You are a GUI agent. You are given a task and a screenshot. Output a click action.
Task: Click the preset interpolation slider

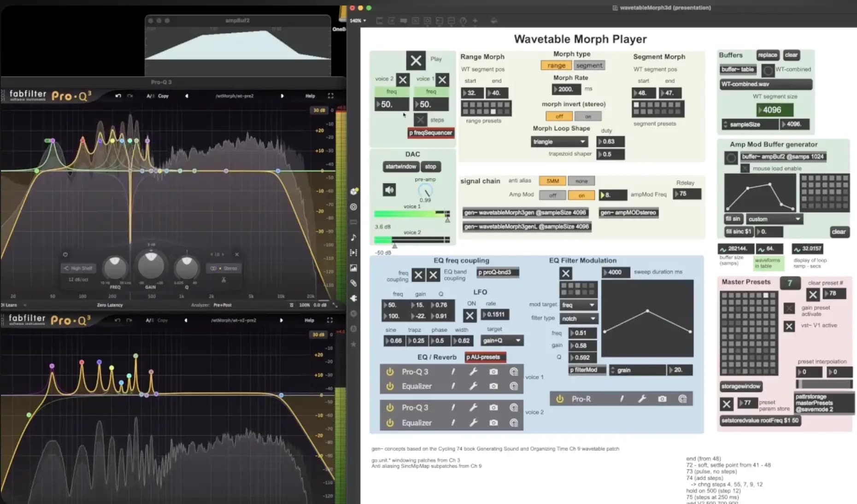click(x=824, y=384)
